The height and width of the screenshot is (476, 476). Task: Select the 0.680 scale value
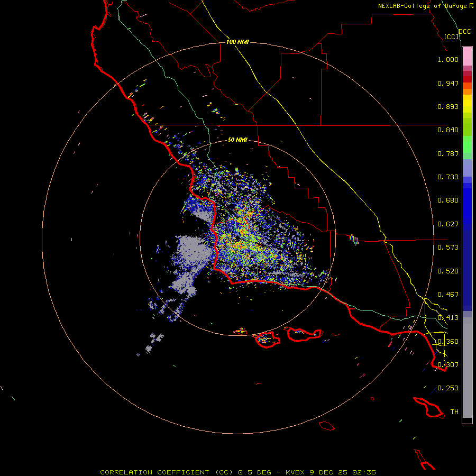448,200
